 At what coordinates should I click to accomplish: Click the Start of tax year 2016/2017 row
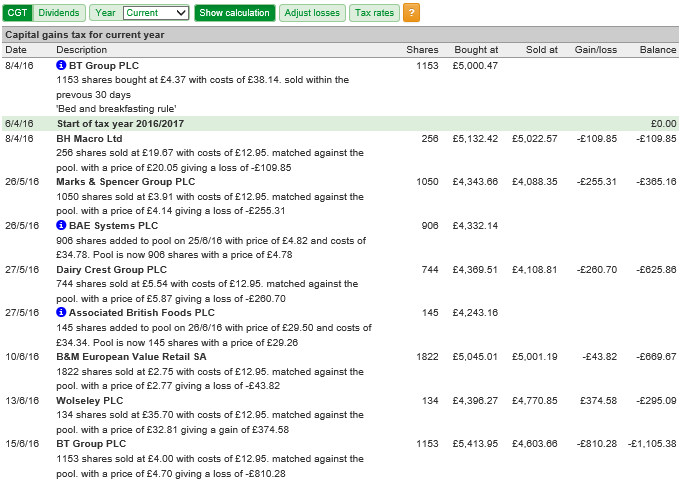pyautogui.click(x=340, y=123)
